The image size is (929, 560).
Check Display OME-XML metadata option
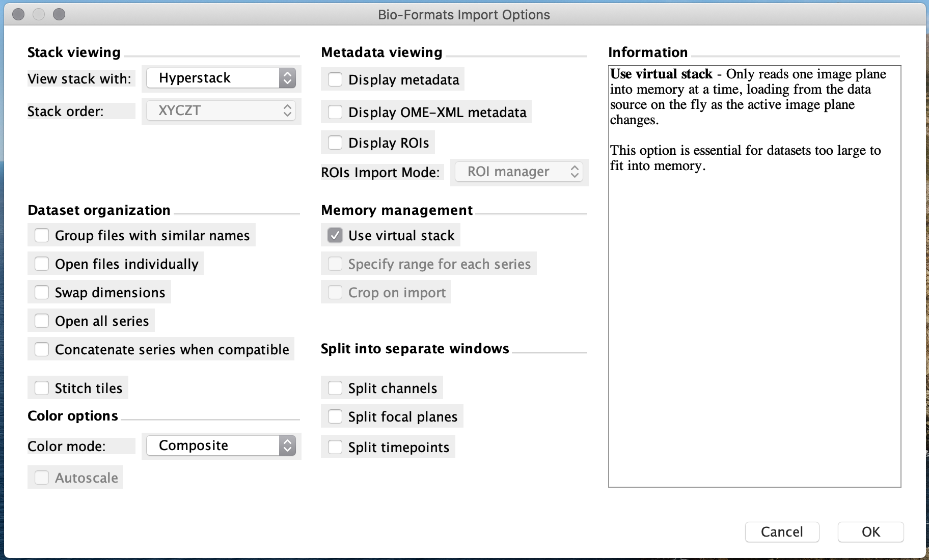335,112
